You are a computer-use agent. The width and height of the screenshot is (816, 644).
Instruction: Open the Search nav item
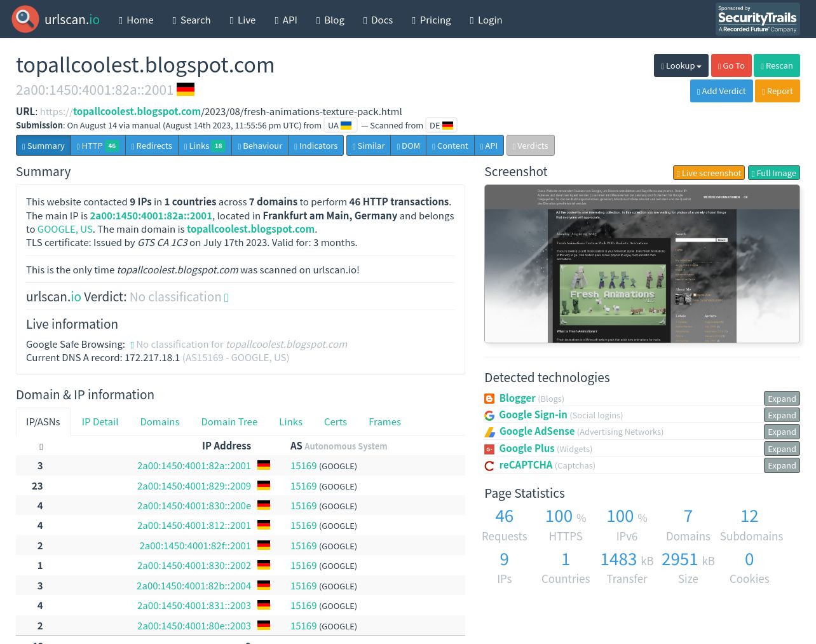click(191, 20)
